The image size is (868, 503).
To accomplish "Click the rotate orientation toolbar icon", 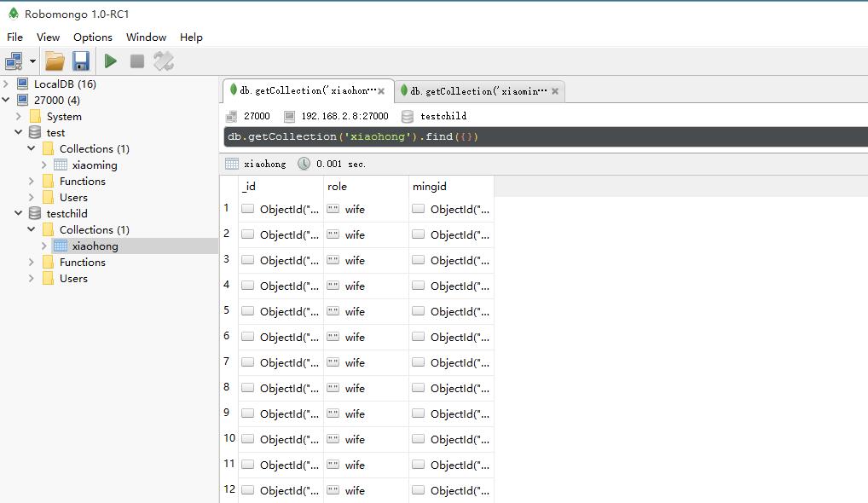I will click(164, 61).
